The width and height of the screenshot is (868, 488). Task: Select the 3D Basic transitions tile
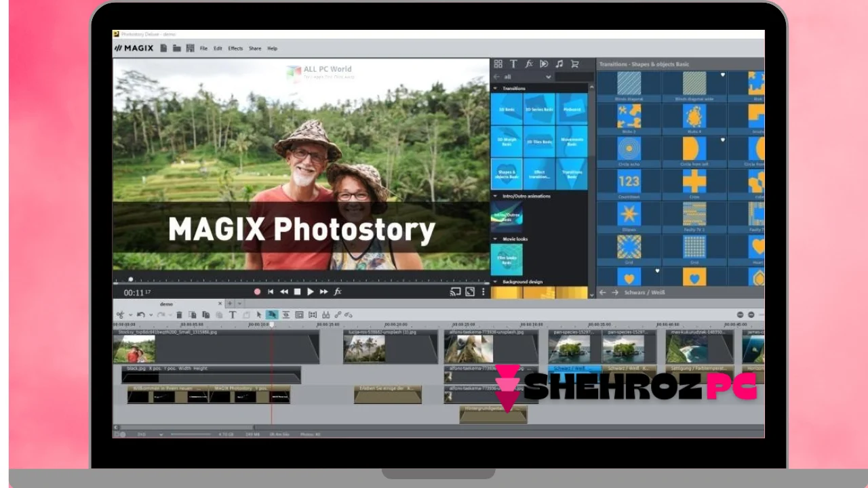pyautogui.click(x=507, y=108)
